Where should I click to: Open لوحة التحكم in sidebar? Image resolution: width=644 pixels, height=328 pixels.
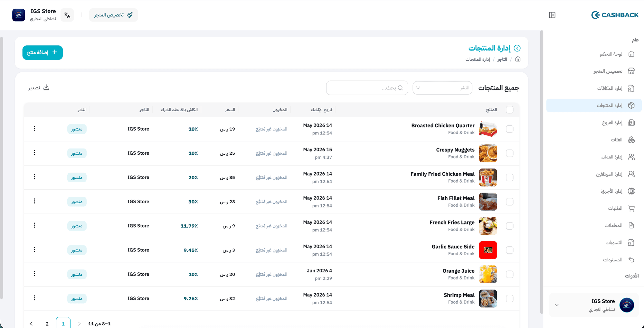tap(594, 54)
